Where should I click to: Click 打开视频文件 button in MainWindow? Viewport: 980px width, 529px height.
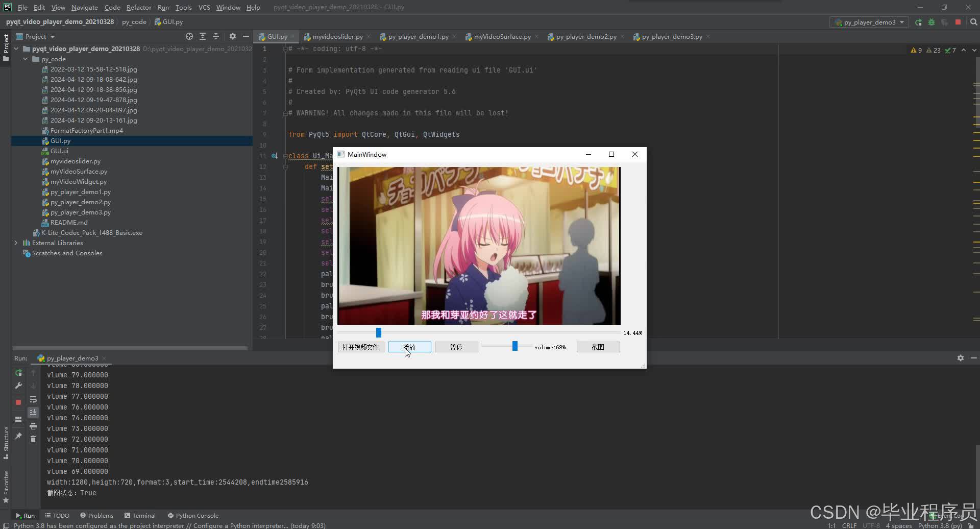(361, 347)
